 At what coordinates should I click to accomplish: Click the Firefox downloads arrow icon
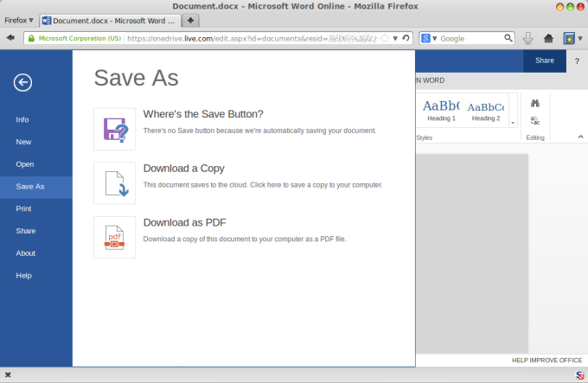click(x=528, y=38)
